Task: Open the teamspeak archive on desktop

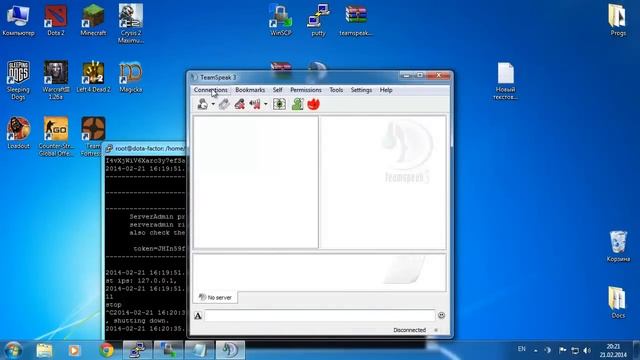Action: tap(356, 20)
